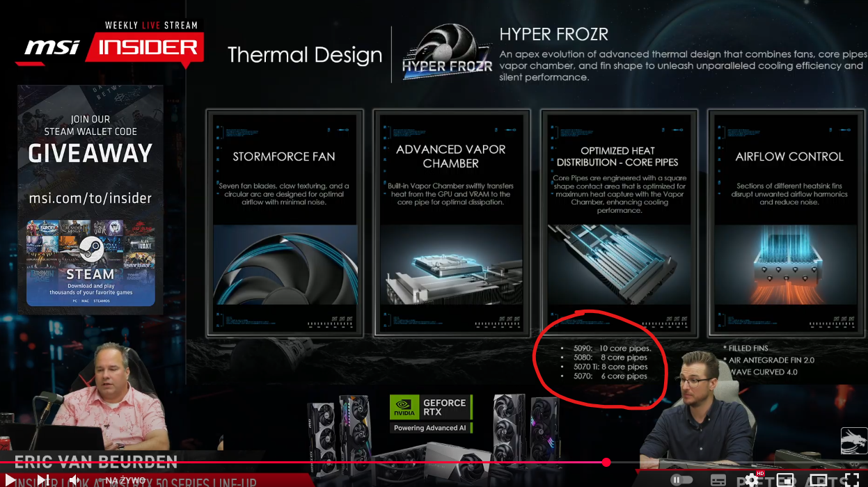Turn on subtitles with the captions icon
Image resolution: width=868 pixels, height=487 pixels.
point(718,480)
